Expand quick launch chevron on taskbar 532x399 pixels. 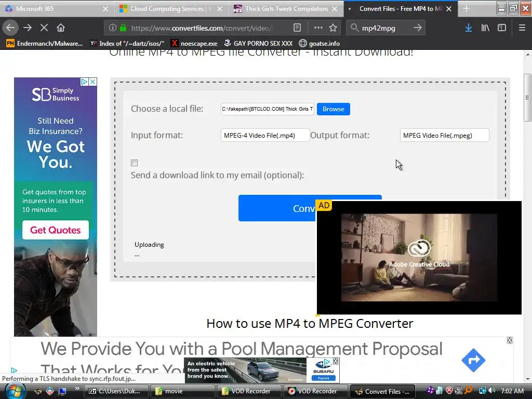77,389
